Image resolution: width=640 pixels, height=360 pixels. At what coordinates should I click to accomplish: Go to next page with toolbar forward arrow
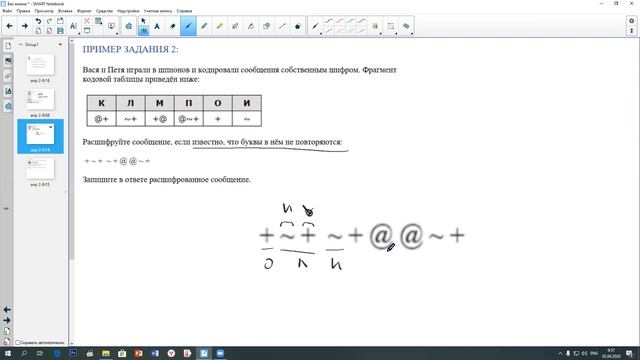pyautogui.click(x=25, y=26)
